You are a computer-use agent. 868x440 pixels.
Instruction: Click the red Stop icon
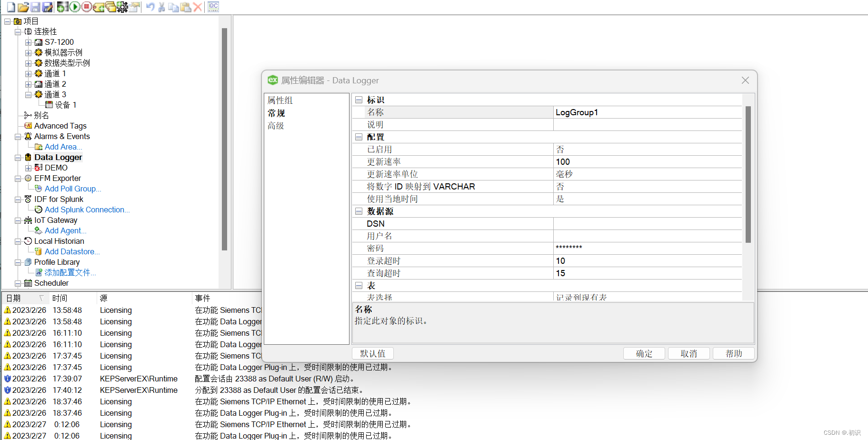(86, 7)
